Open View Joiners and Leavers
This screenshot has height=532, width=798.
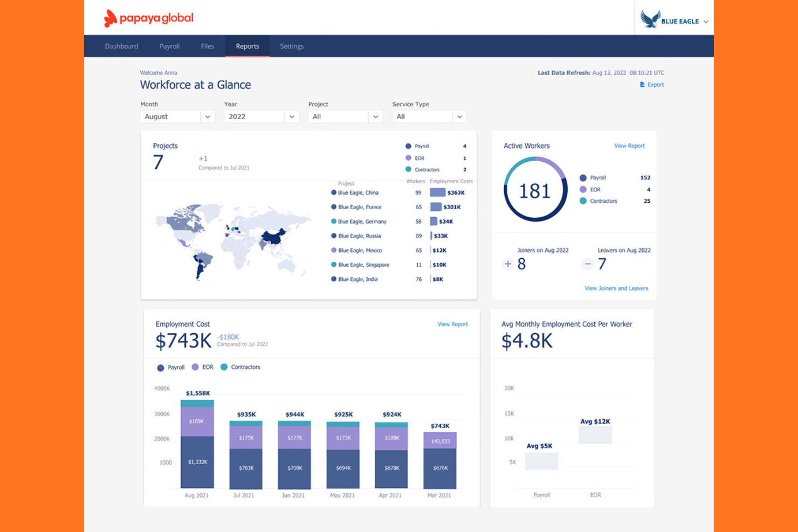coord(616,288)
